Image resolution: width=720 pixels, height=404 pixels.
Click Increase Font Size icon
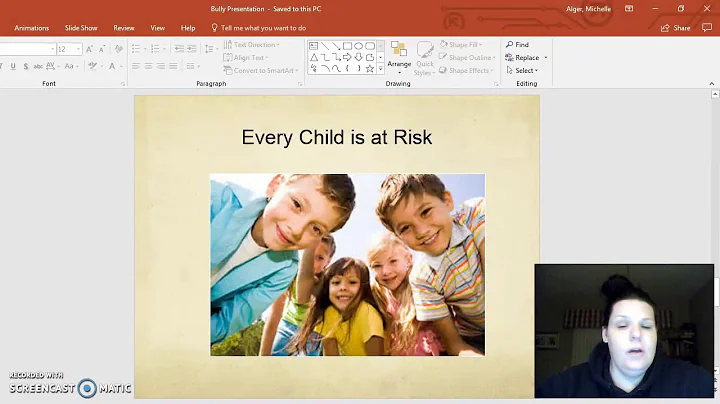(x=90, y=49)
